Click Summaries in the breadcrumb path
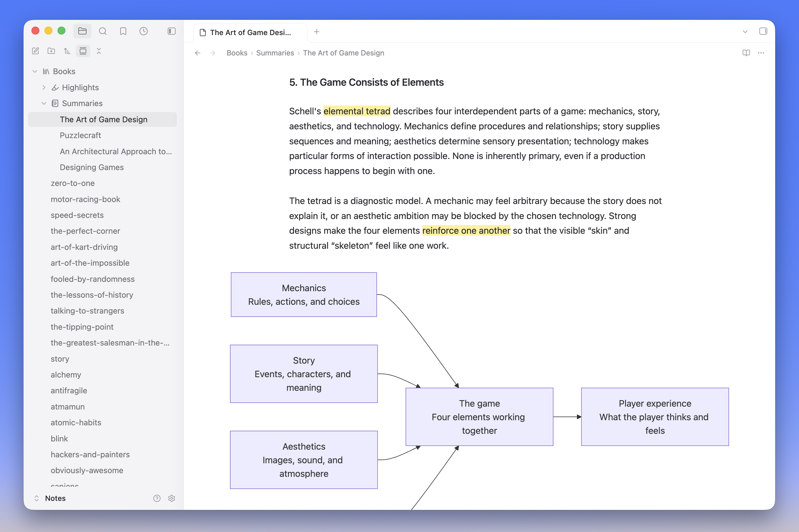Screen dimensions: 799x532 [x=275, y=53]
